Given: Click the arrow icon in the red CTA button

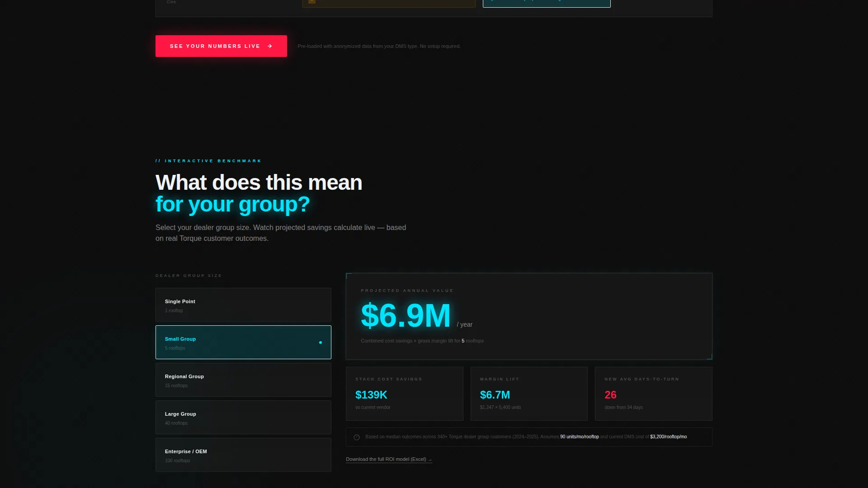Looking at the screenshot, I should [x=270, y=46].
